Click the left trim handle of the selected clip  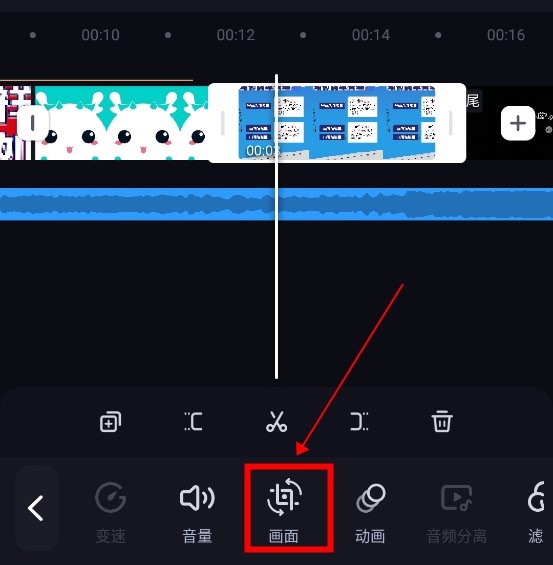click(x=223, y=123)
